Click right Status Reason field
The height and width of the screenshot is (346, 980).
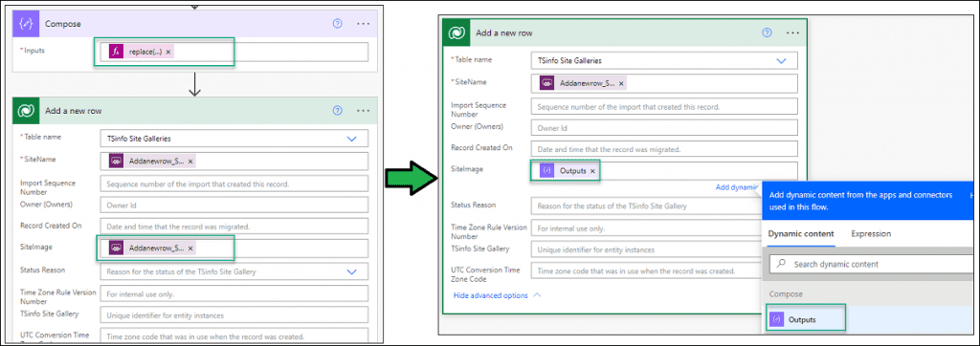click(x=646, y=205)
